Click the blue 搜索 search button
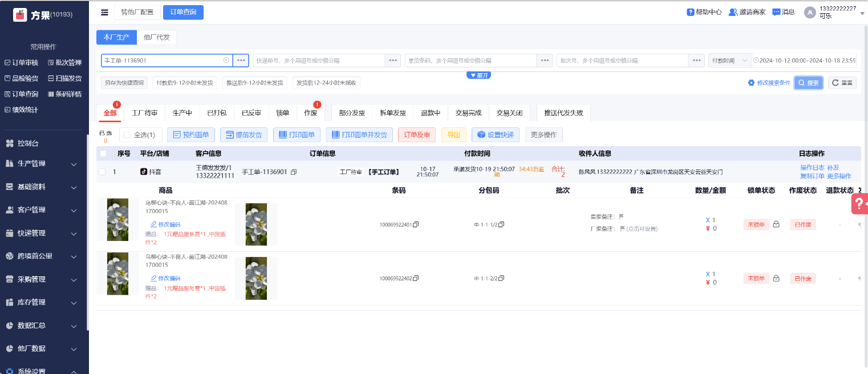 (809, 83)
